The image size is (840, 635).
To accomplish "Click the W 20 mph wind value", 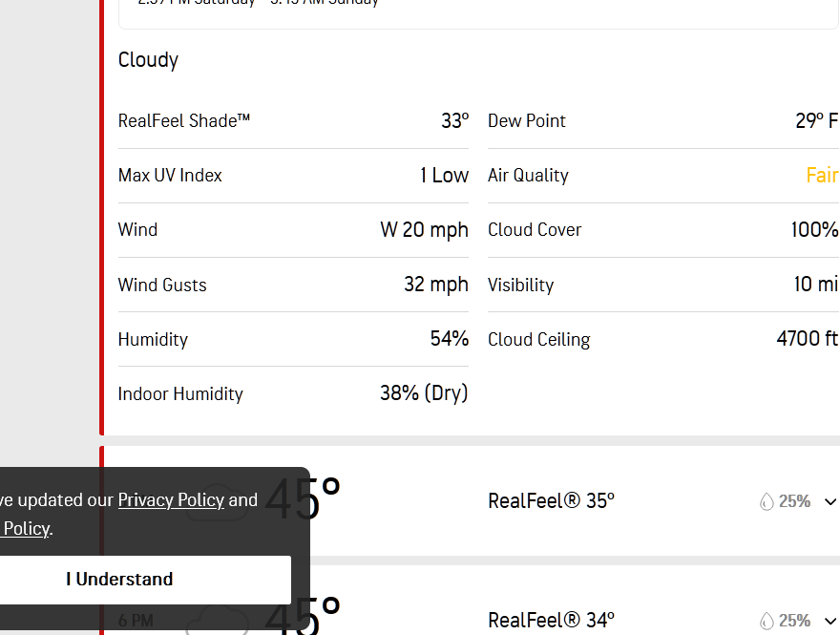I will (x=424, y=230).
